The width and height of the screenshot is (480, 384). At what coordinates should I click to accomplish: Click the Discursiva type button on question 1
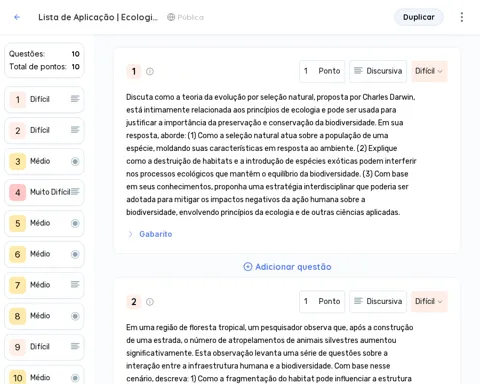(378, 71)
